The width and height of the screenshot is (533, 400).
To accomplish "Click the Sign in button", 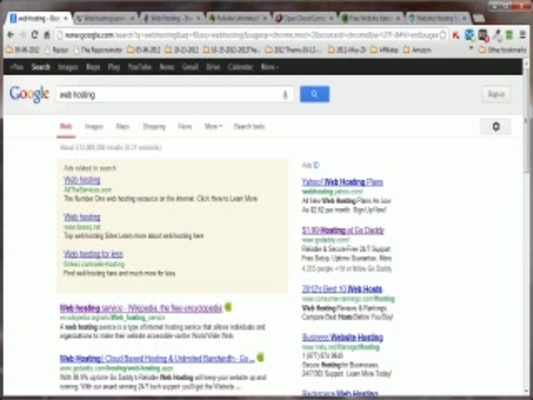I will [x=496, y=94].
